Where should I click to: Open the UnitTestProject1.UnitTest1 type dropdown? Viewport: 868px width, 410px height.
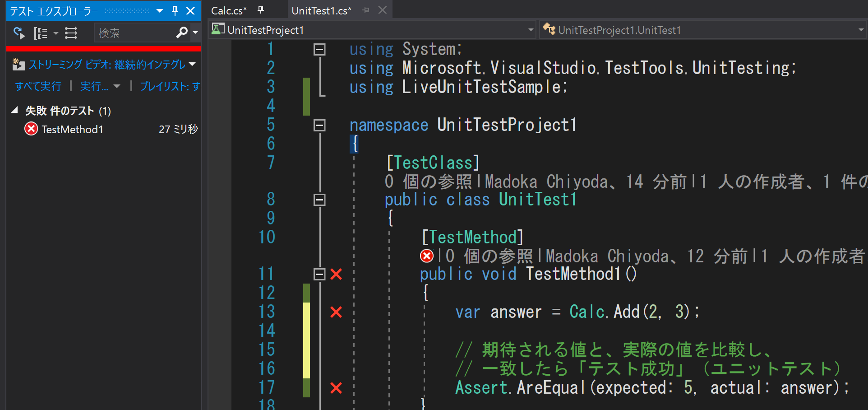(x=861, y=30)
